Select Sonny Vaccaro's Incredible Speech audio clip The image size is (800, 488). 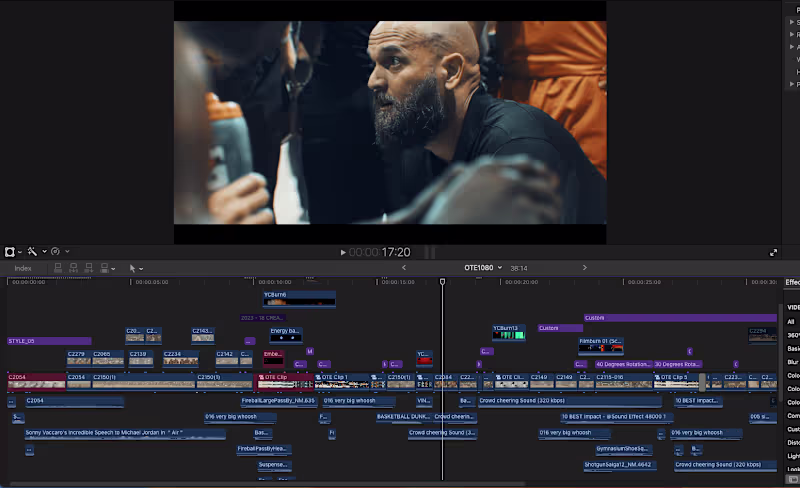125,433
